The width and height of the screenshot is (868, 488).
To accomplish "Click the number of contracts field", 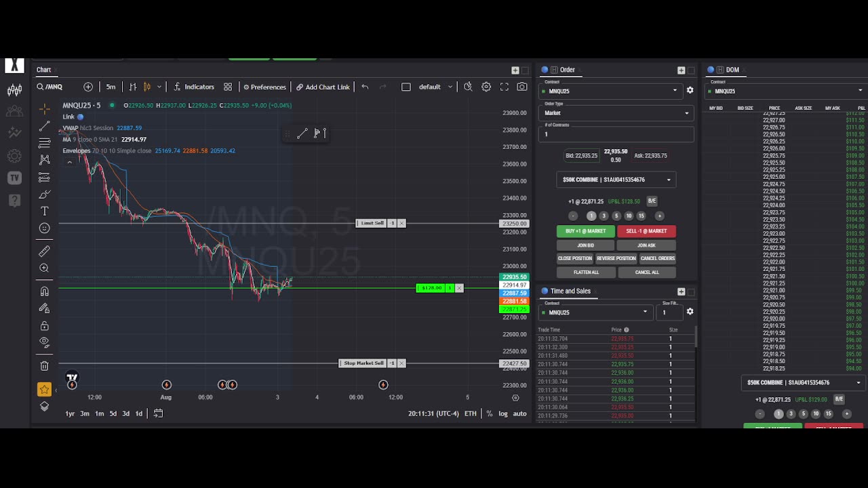I will coord(616,134).
